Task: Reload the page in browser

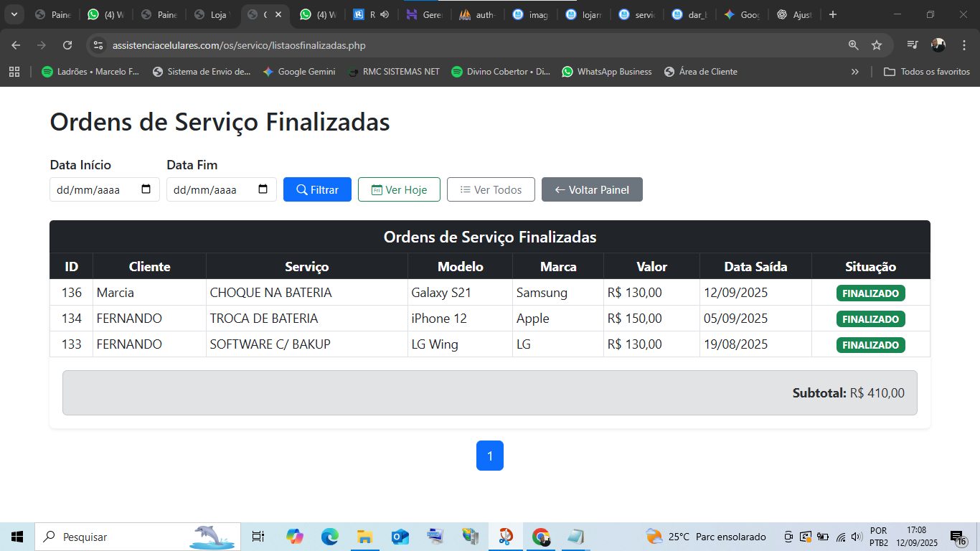Action: pos(67,45)
